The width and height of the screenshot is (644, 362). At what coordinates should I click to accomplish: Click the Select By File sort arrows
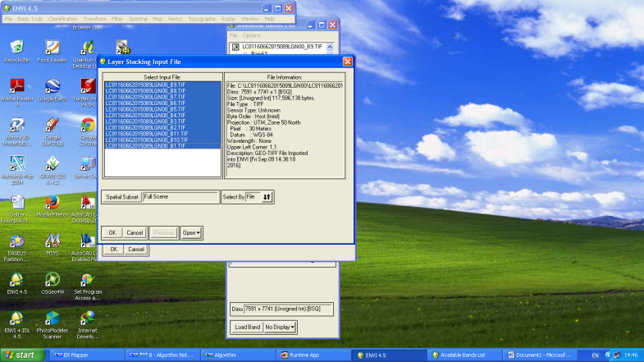pyautogui.click(x=267, y=197)
